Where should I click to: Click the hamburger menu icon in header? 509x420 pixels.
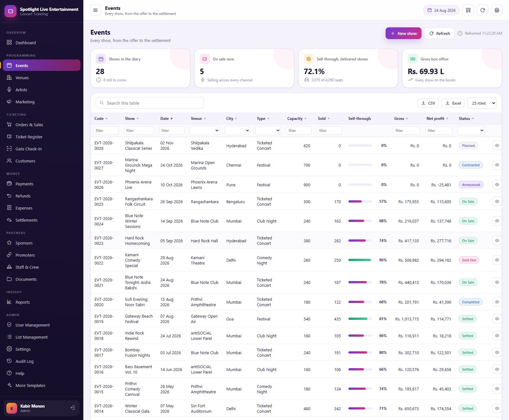(95, 10)
